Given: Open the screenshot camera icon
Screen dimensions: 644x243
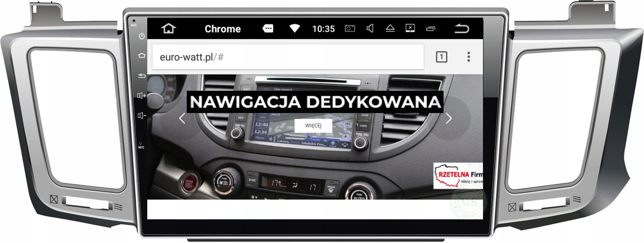Looking at the screenshot, I should tap(350, 29).
